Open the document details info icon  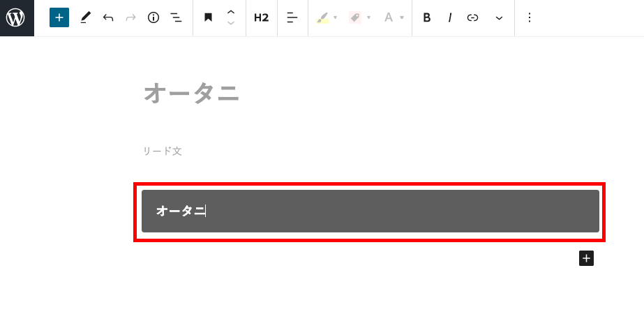[x=153, y=17]
